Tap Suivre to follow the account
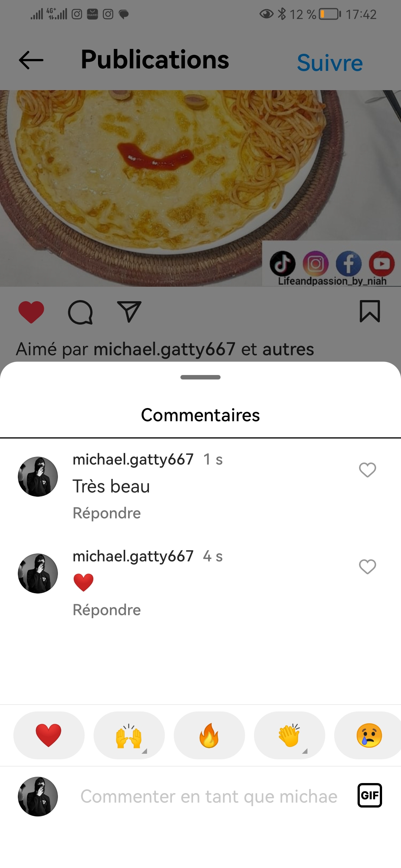 (330, 63)
